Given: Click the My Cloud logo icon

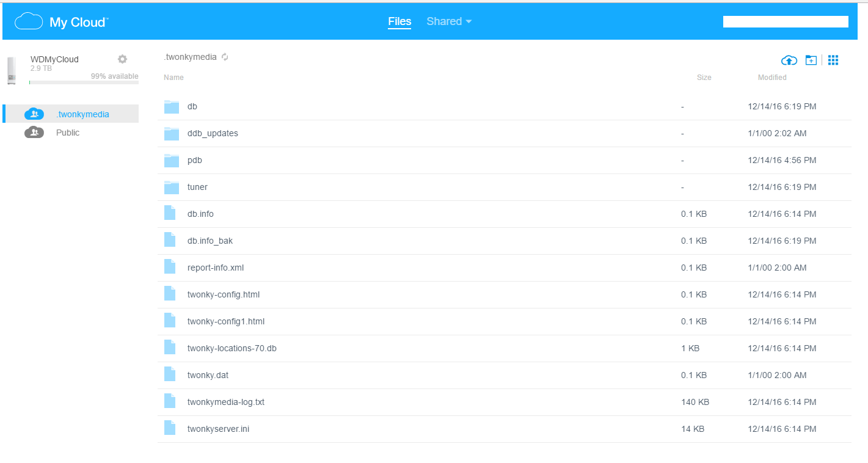Looking at the screenshot, I should click(29, 22).
